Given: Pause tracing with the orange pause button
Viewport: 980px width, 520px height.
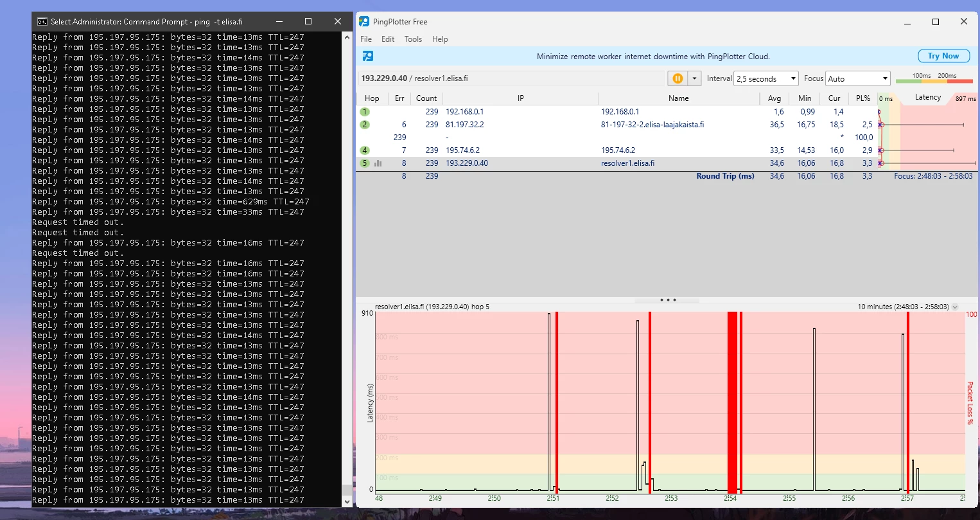Looking at the screenshot, I should 677,78.
